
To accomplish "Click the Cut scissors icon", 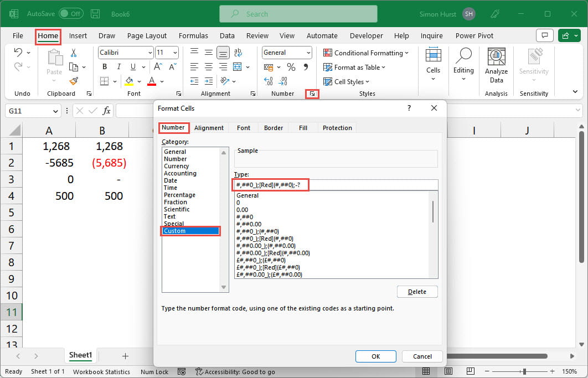I will (74, 53).
